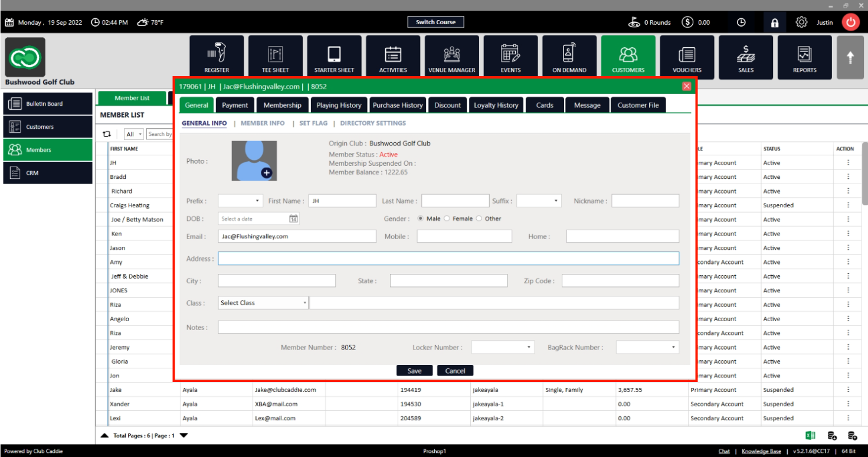Screen dimensions: 868x457
Task: Open the Playing History tab
Action: pos(339,105)
